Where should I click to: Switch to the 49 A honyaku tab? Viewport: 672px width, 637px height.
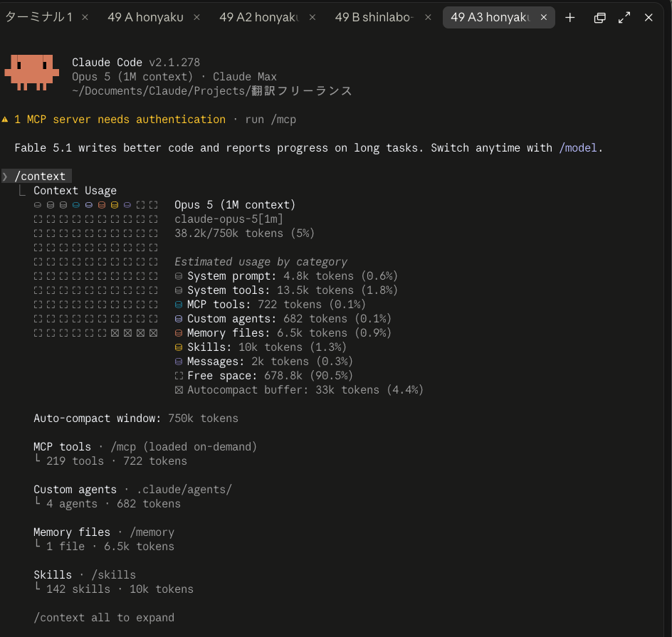(x=145, y=17)
